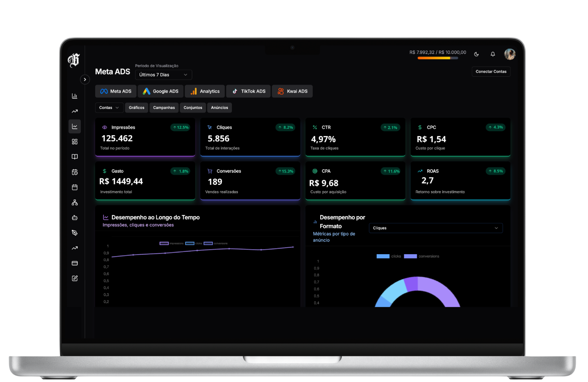Open the Cliques metric dropdown in Desempenho por Formato

point(435,228)
